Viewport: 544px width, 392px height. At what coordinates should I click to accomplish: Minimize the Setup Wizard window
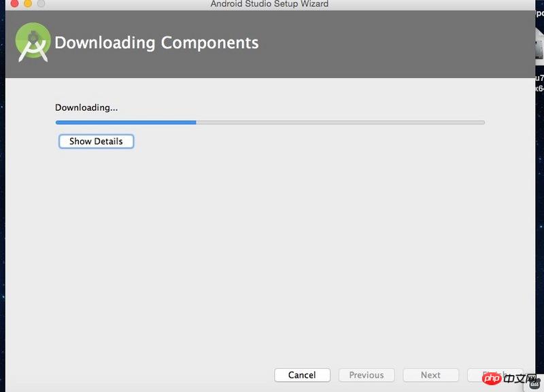coord(28,3)
